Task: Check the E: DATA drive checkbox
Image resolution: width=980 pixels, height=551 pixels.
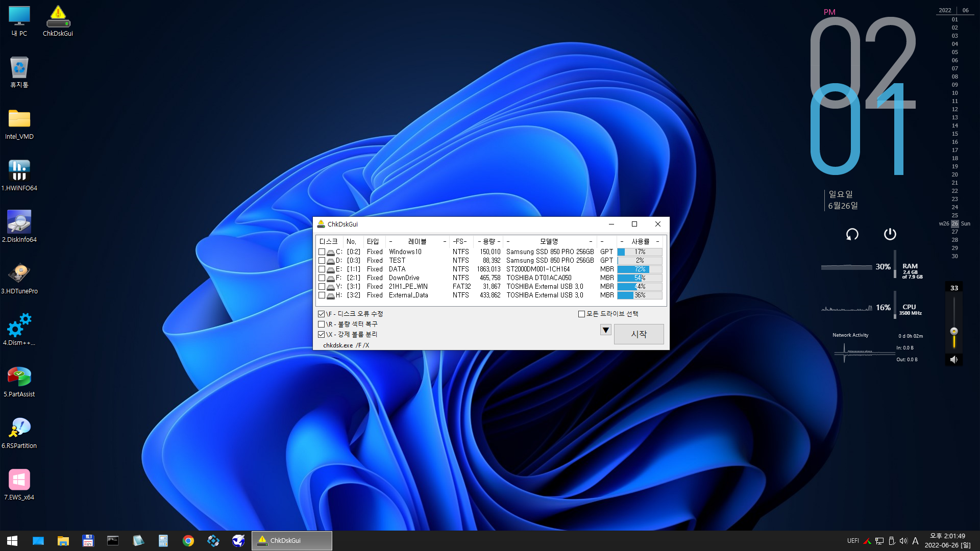Action: (322, 269)
